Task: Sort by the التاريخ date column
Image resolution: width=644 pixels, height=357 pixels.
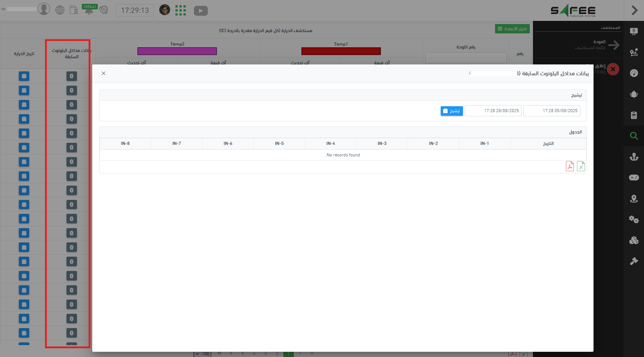Action: [548, 143]
